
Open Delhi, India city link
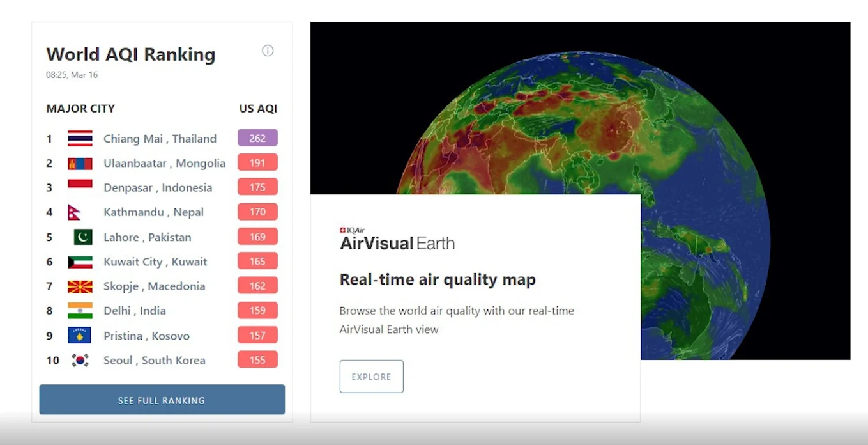coord(135,311)
